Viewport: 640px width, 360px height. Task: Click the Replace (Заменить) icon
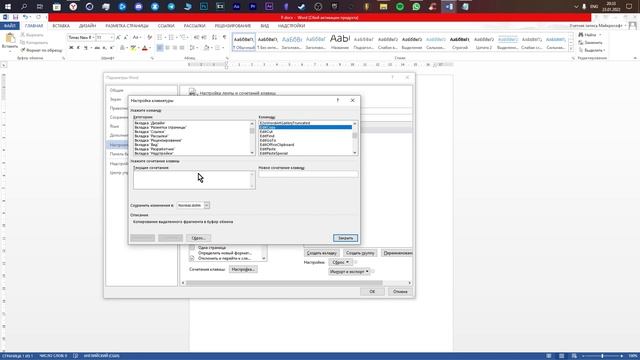pyautogui.click(x=581, y=42)
